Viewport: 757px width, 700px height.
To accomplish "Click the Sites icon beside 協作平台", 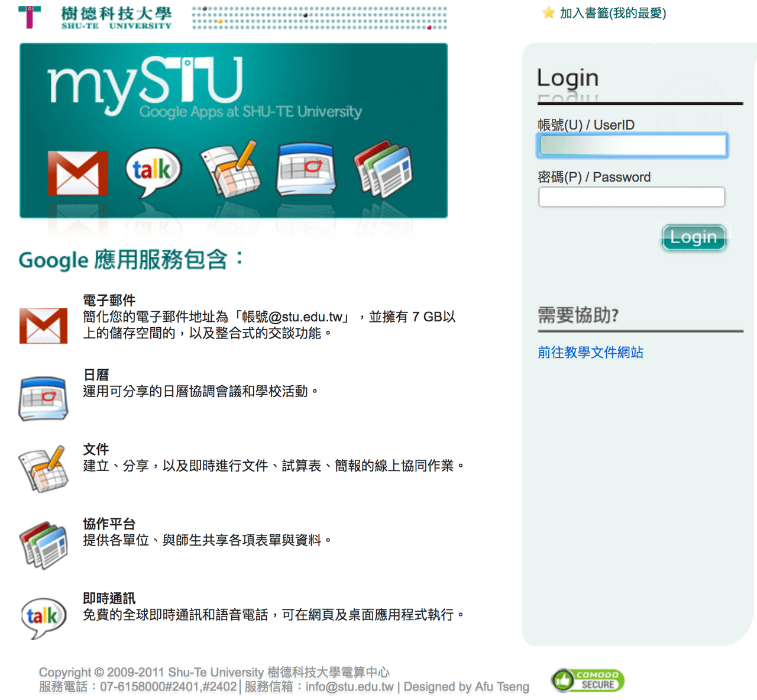I will point(43,545).
